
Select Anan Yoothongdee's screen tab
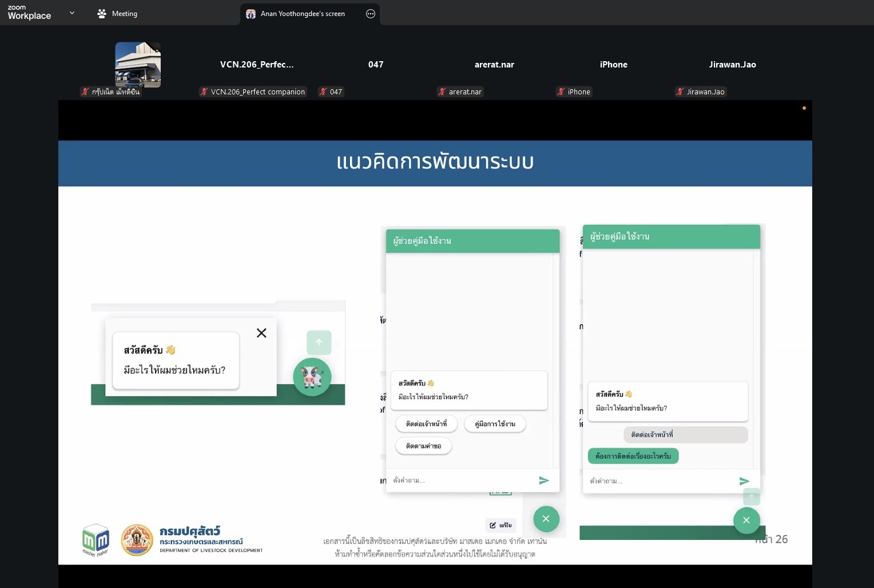pos(302,14)
